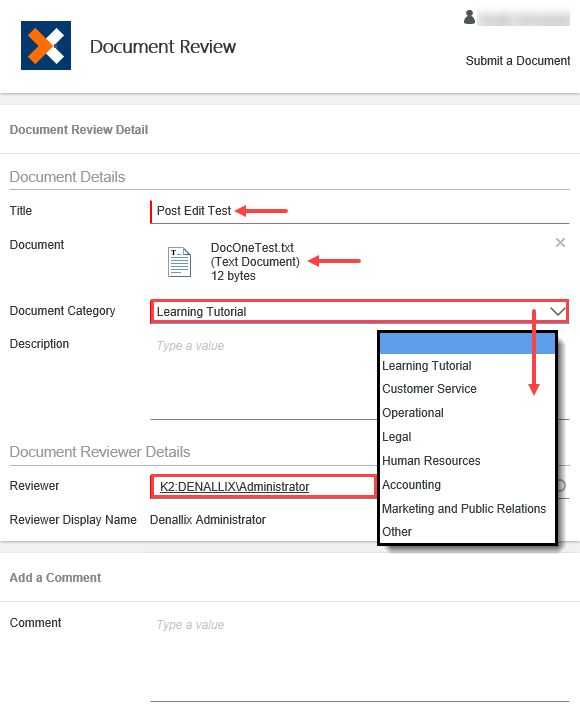Click the Document Review Detail header
This screenshot has width=580, height=714.
tap(79, 130)
